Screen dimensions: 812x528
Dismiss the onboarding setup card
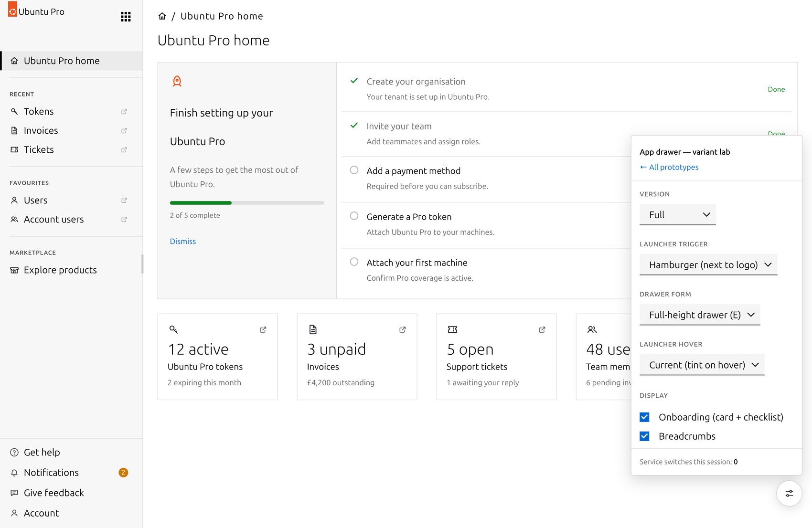pos(183,241)
